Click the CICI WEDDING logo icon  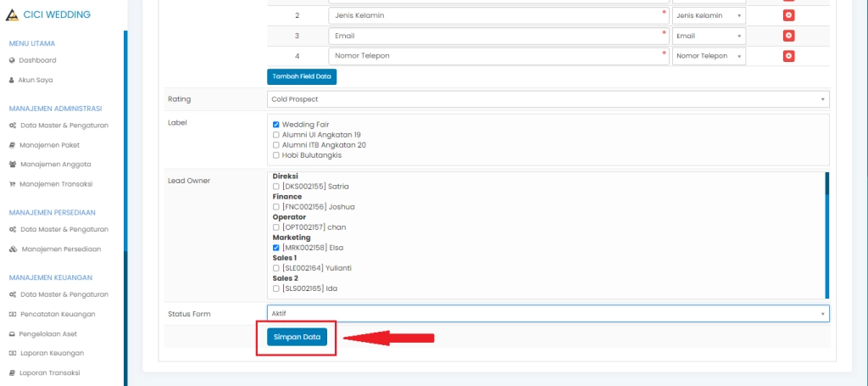(x=12, y=14)
